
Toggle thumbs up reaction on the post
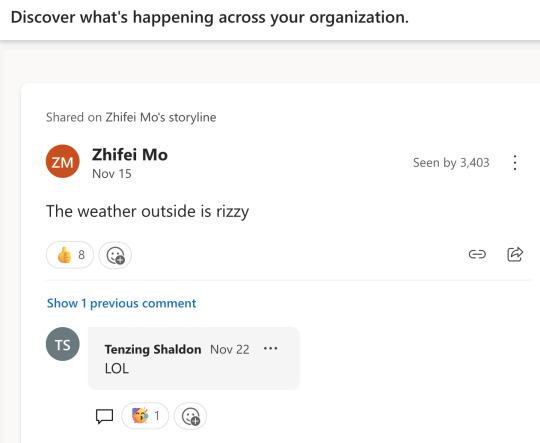pyautogui.click(x=70, y=255)
